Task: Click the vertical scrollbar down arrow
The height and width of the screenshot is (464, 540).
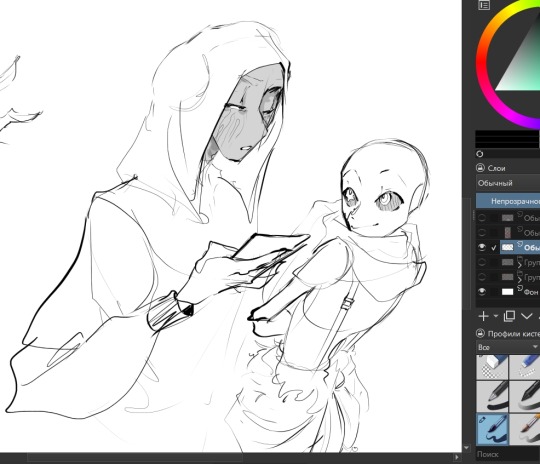Action: click(x=466, y=448)
